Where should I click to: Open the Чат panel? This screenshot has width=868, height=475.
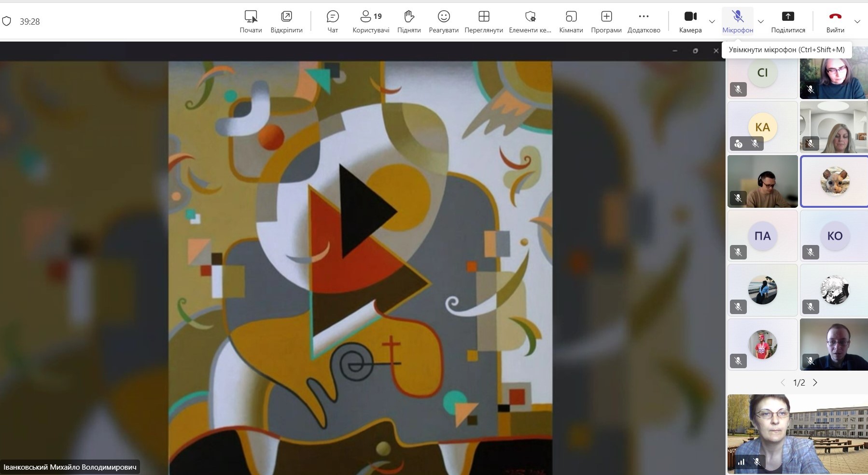(x=333, y=21)
